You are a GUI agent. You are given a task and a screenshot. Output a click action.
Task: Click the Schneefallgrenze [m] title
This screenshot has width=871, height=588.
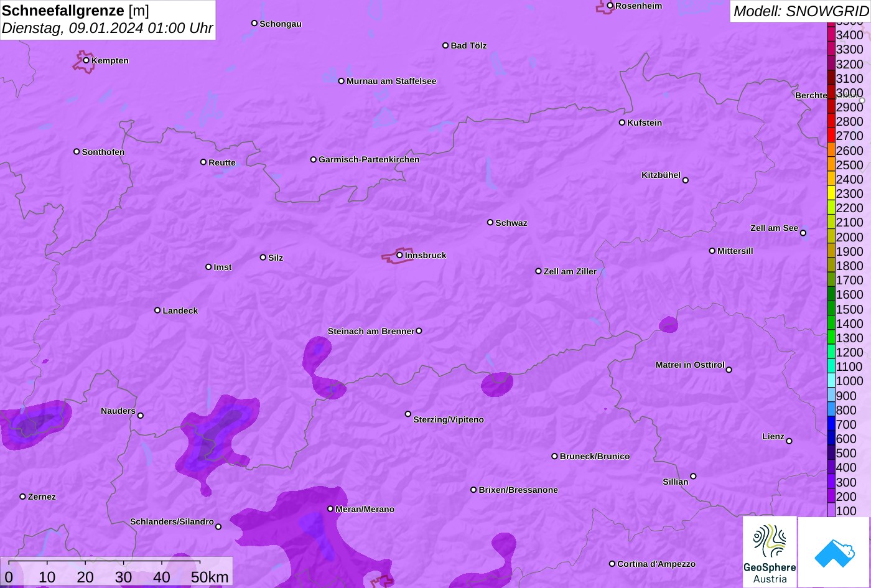76,11
